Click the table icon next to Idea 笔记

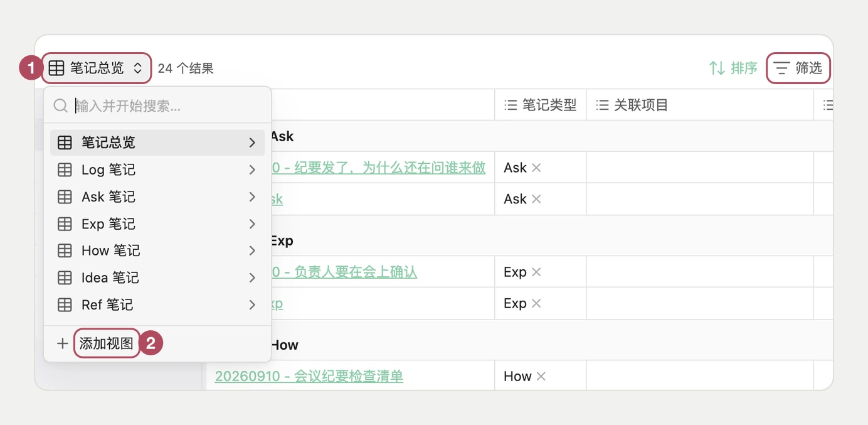click(x=65, y=277)
